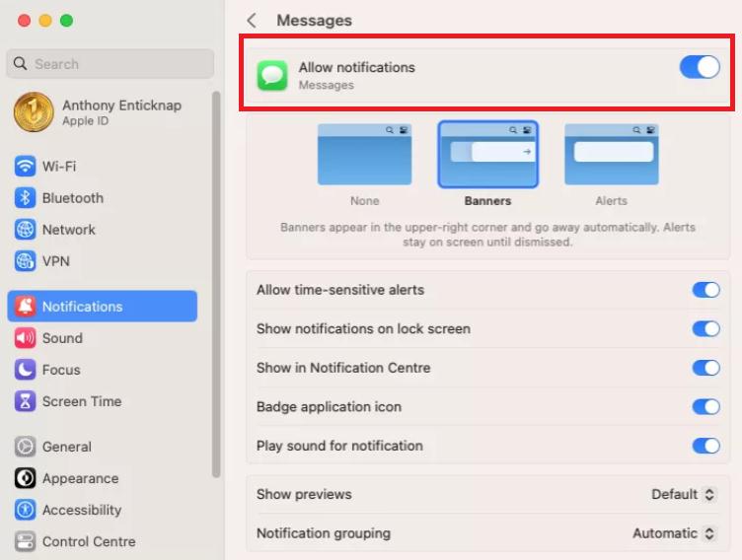
Task: Click the search magnifier icon
Action: (x=20, y=63)
